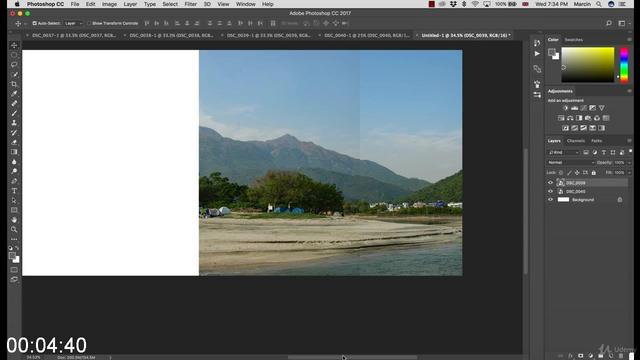Toggle lock transparent pixels in Layers panel
Screen dimensions: 640x360
point(561,173)
